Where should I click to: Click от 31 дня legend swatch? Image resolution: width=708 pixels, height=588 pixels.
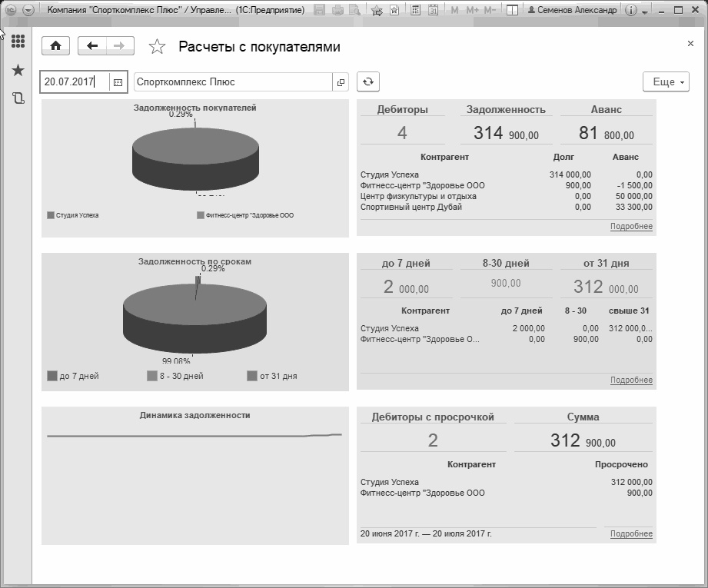pos(252,376)
